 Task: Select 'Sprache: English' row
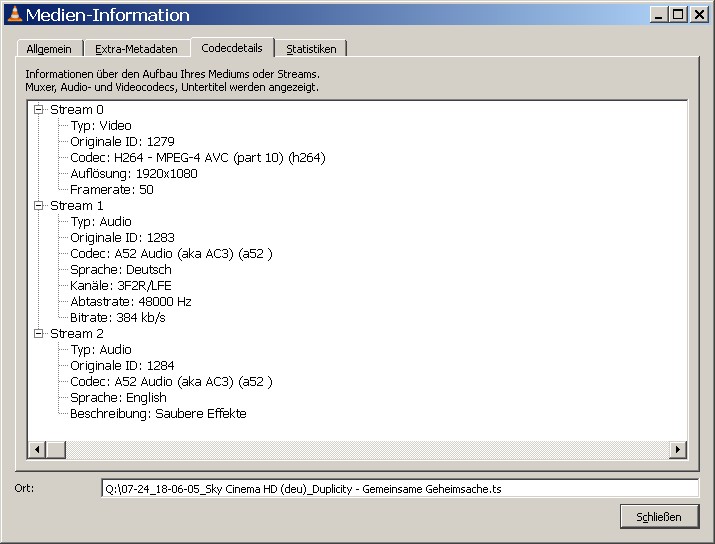pyautogui.click(x=119, y=398)
